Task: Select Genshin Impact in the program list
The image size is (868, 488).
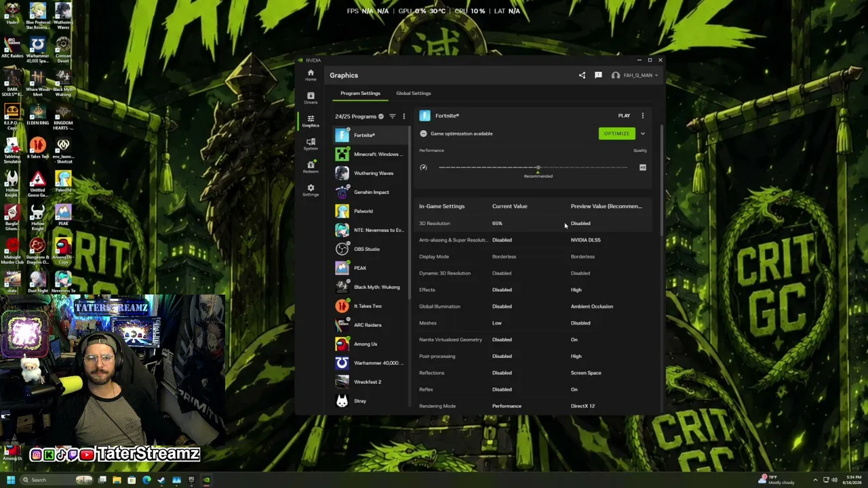Action: coord(371,192)
